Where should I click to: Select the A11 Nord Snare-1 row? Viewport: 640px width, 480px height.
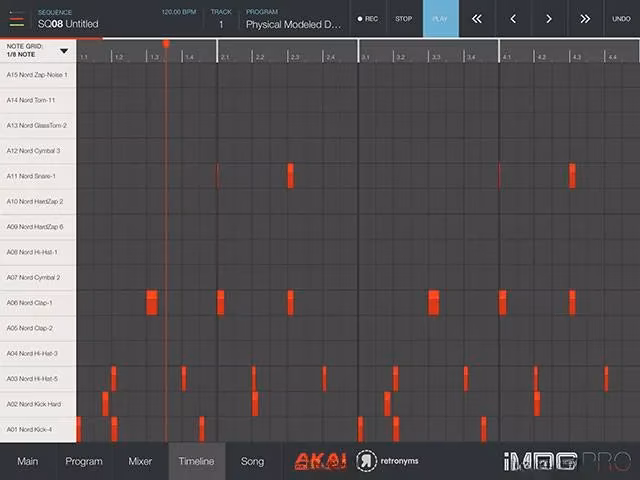[x=38, y=176]
